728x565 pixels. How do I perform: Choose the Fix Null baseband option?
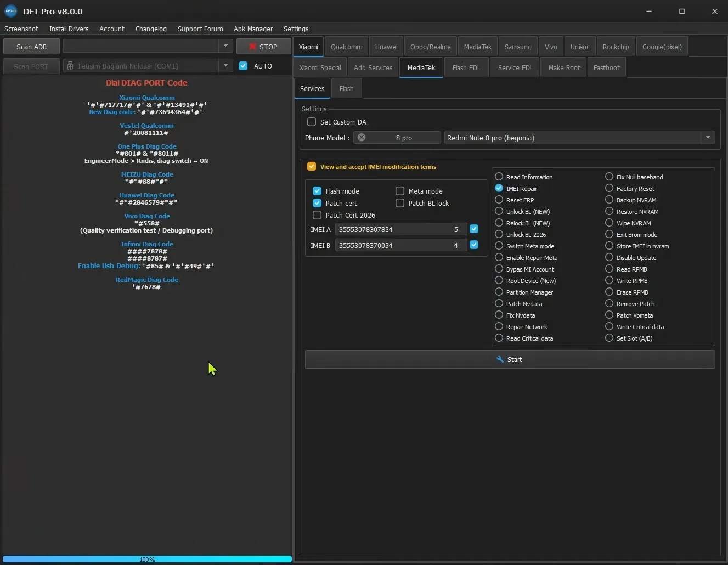coord(609,177)
